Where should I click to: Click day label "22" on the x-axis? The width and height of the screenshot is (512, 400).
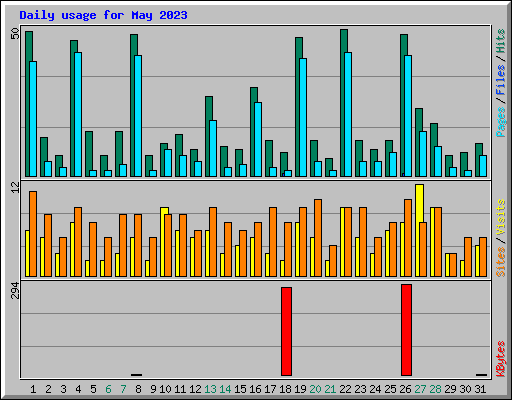(x=345, y=389)
